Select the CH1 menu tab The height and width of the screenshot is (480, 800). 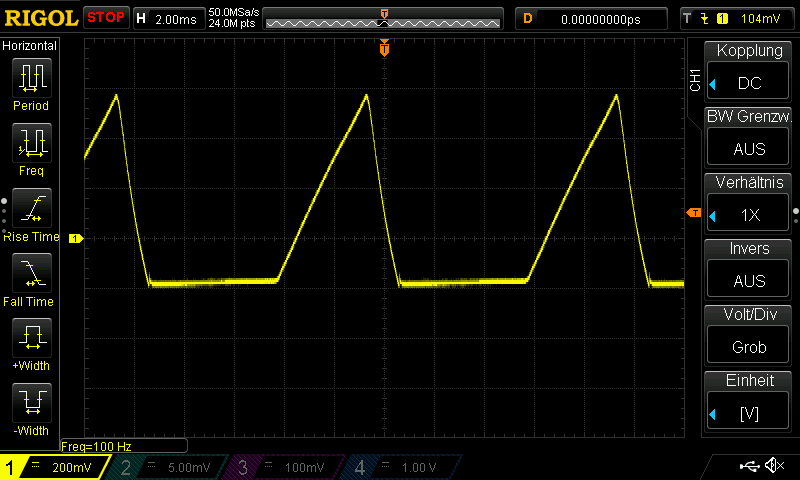[694, 80]
